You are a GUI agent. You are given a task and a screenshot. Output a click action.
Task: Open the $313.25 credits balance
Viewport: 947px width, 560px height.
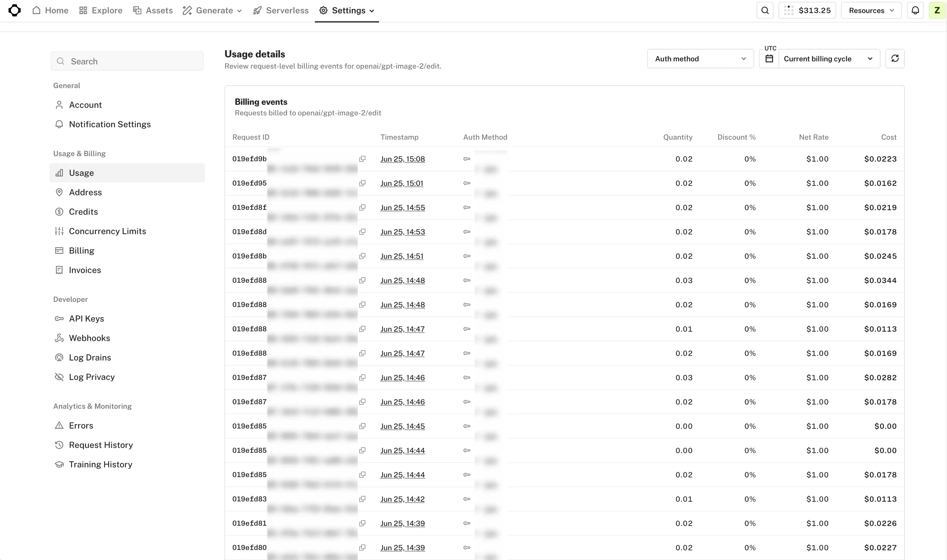pos(807,10)
